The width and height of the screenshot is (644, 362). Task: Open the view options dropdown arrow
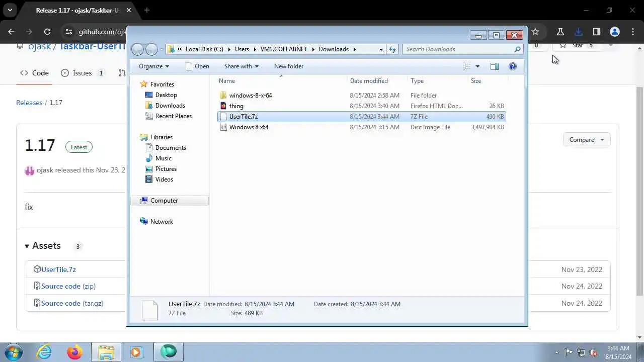coord(477,66)
